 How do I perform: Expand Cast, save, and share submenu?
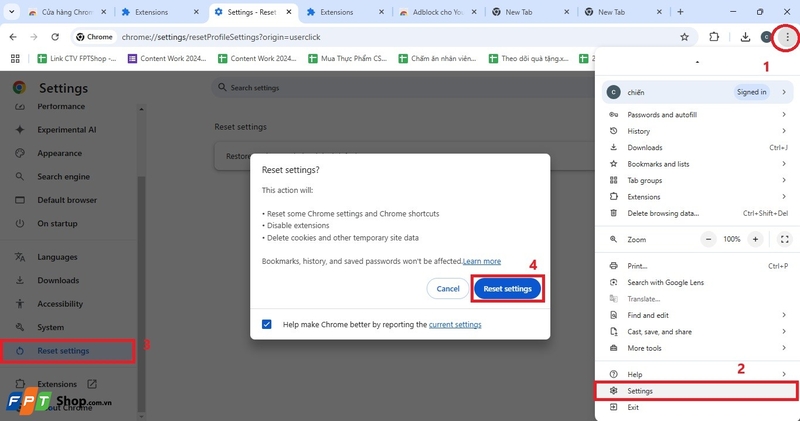[697, 332]
